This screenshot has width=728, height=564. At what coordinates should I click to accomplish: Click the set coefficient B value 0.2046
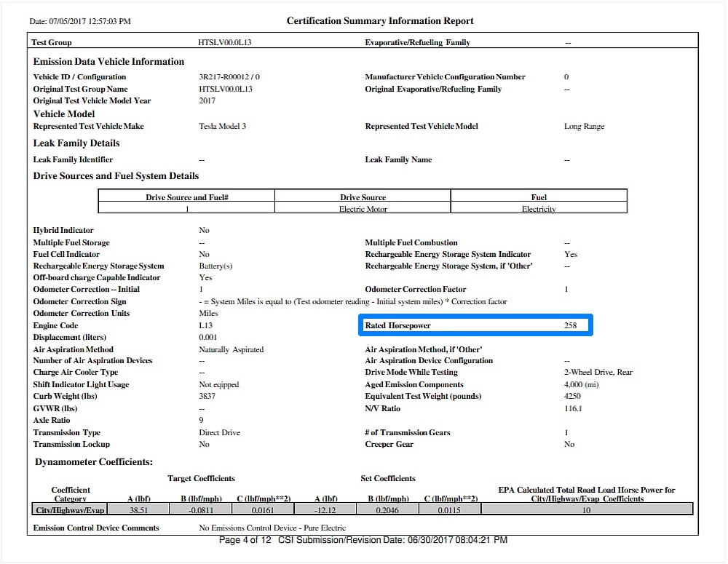[387, 509]
